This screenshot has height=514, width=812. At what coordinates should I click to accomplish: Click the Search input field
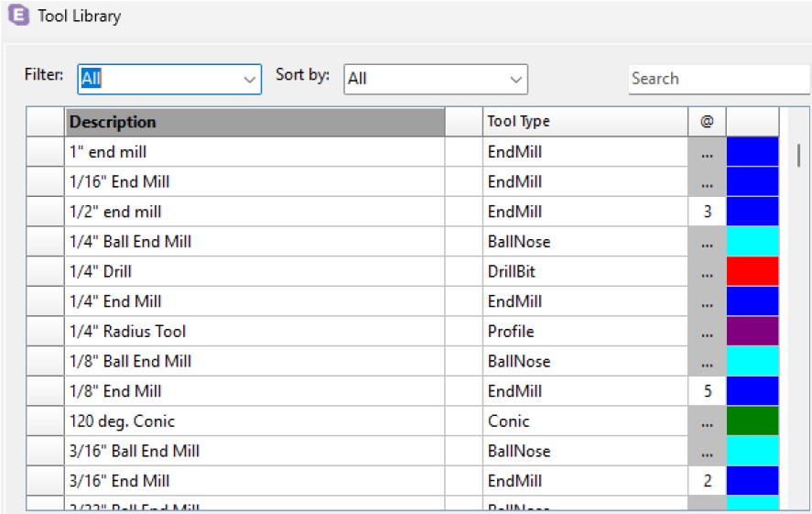pos(718,79)
